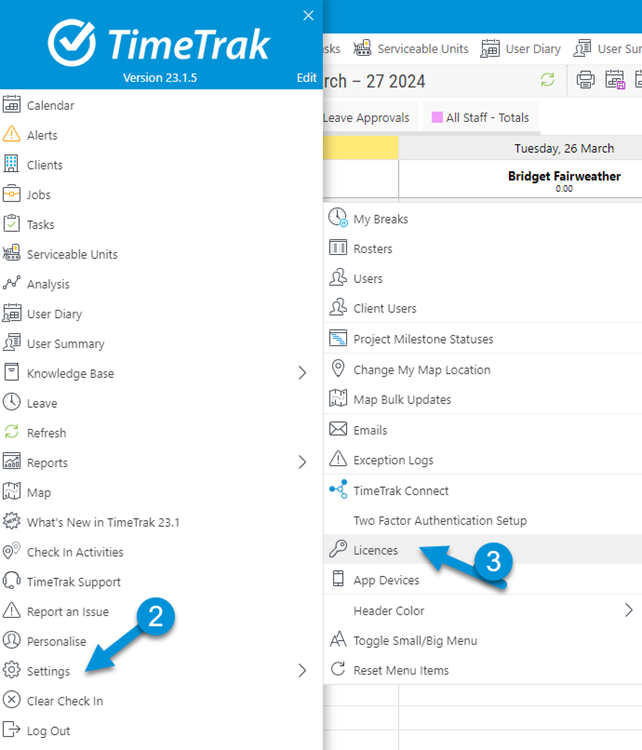Click the Edit link under TimeTrak logo
The width and height of the screenshot is (642, 750).
coord(306,78)
